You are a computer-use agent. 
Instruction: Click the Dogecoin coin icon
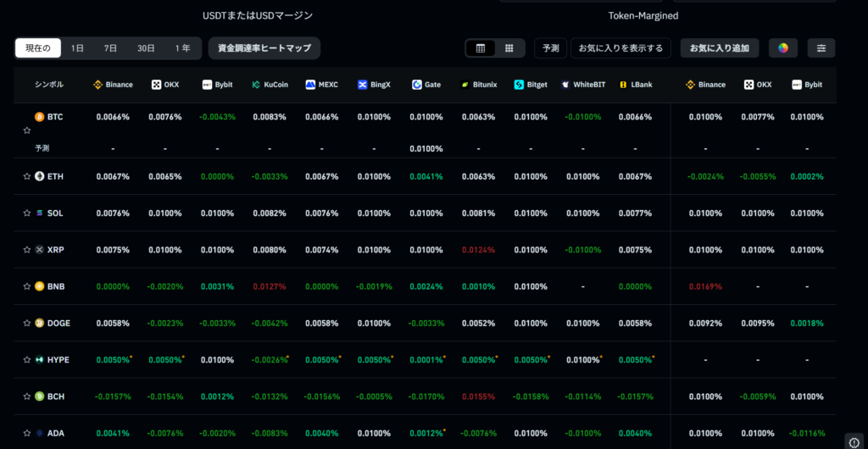[39, 323]
